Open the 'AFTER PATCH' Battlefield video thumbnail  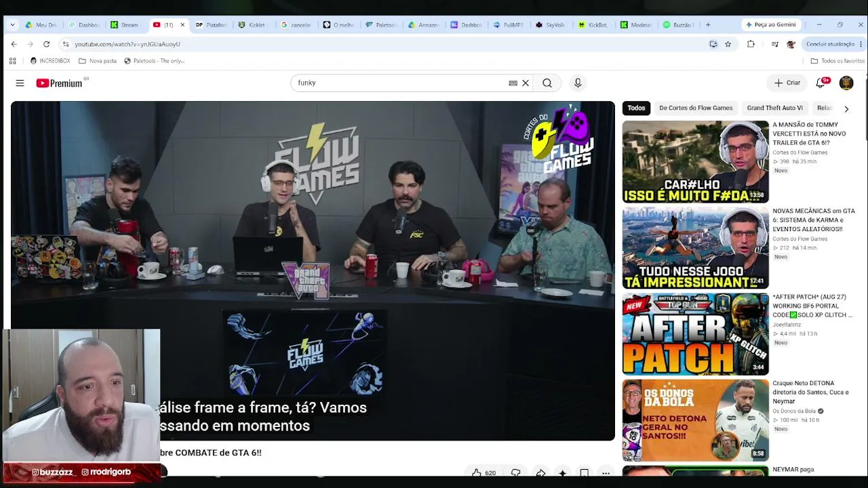tap(696, 334)
